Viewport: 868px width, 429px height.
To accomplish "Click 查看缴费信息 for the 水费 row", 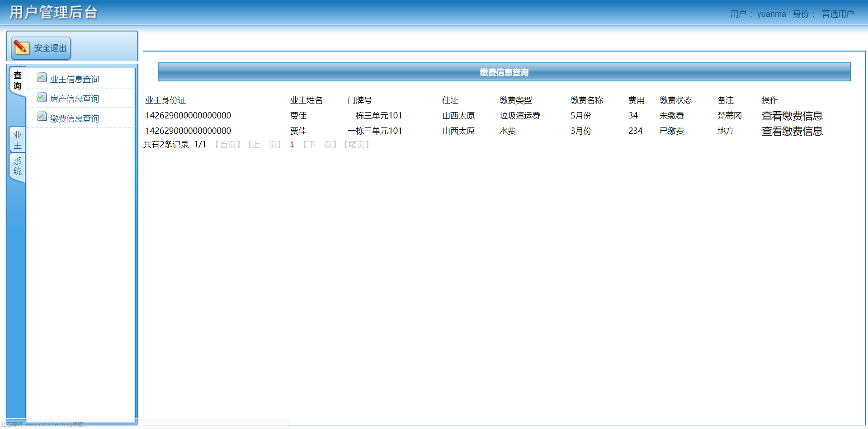I will coord(792,131).
